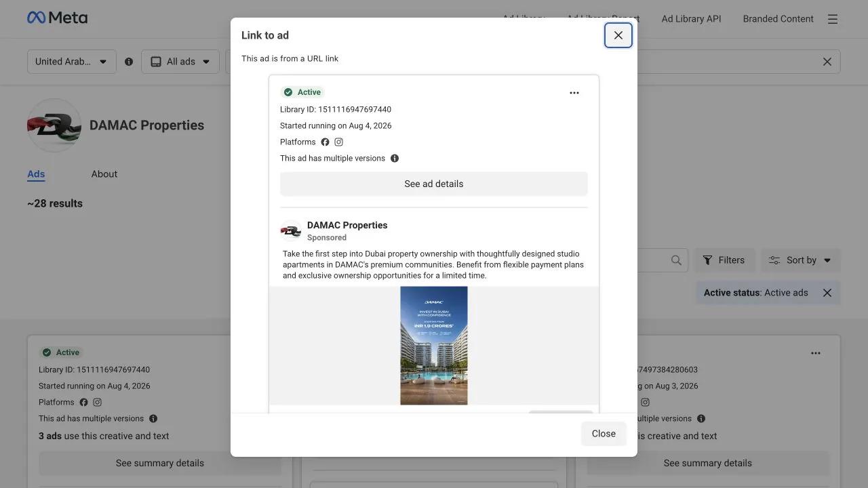Click the DAMAC Properties page profile picture
The image size is (868, 488).
54,125
